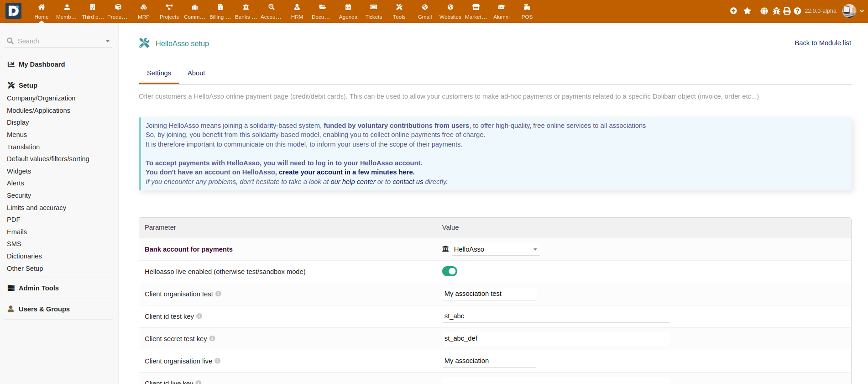868x384 pixels.
Task: Open the Dictionaries setup link
Action: click(x=24, y=256)
